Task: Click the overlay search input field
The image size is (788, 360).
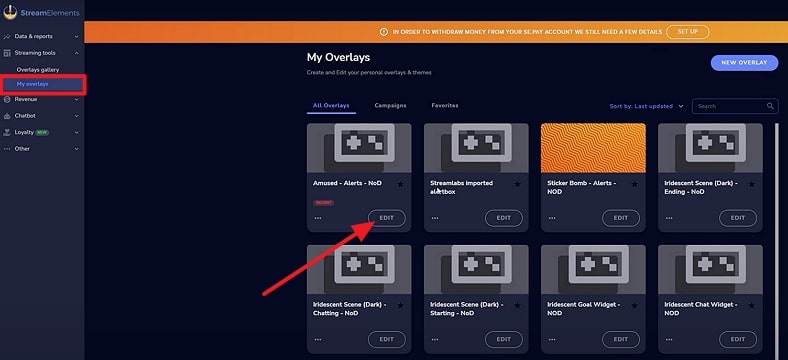Action: (735, 106)
